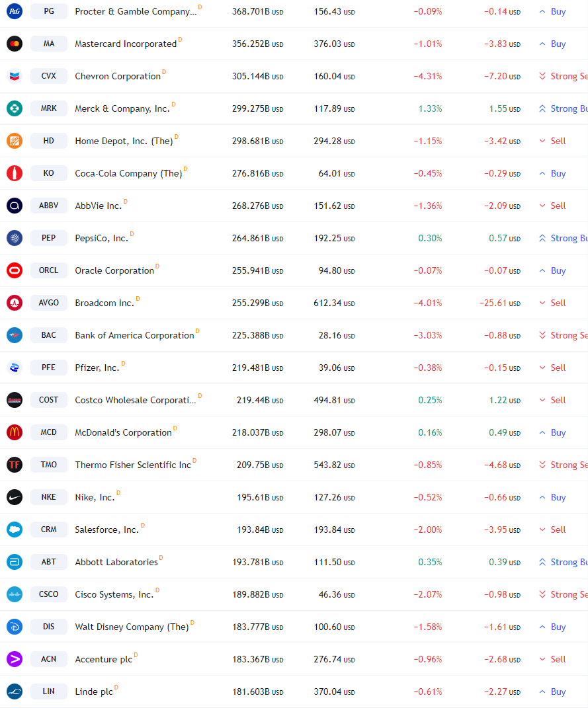The width and height of the screenshot is (588, 708).
Task: Open the CSCO ticker symbol
Action: pos(49,594)
